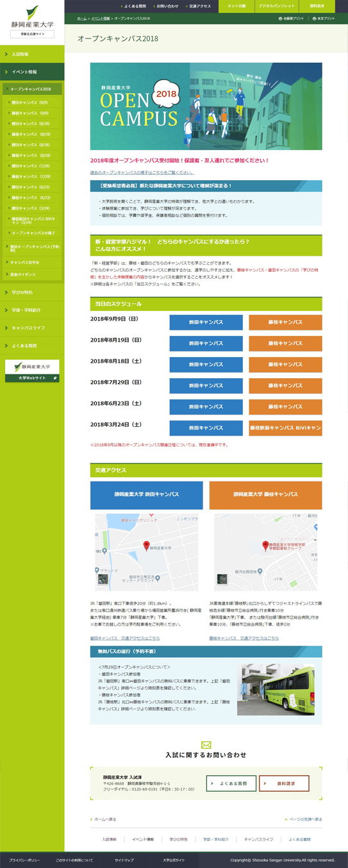The width and height of the screenshot is (348, 868).
Task: Open キャンパス見学会 sidebar item
Action: [x=33, y=262]
